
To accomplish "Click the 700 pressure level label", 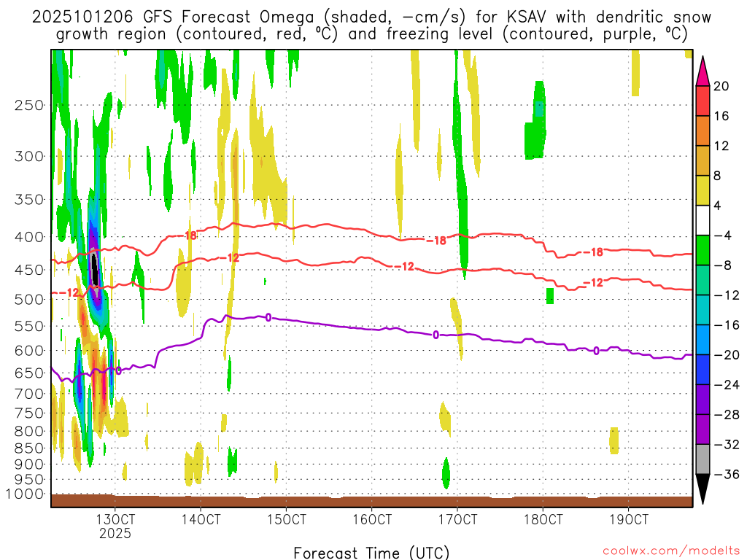I will point(29,394).
